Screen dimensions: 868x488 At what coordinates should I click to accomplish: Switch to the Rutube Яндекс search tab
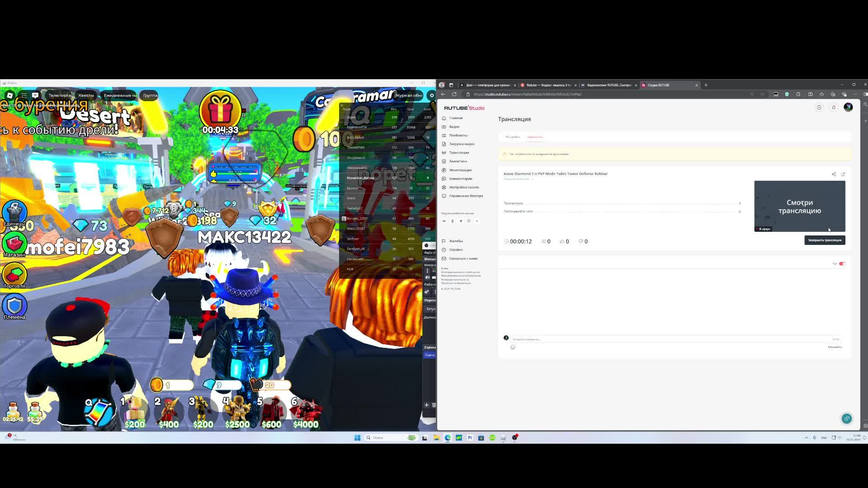tap(548, 85)
